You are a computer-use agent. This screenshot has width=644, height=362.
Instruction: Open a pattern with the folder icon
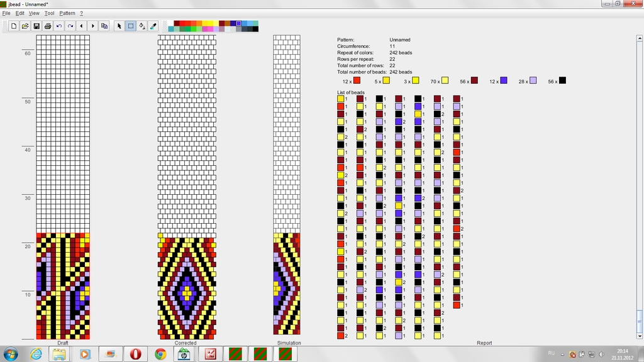tap(25, 26)
